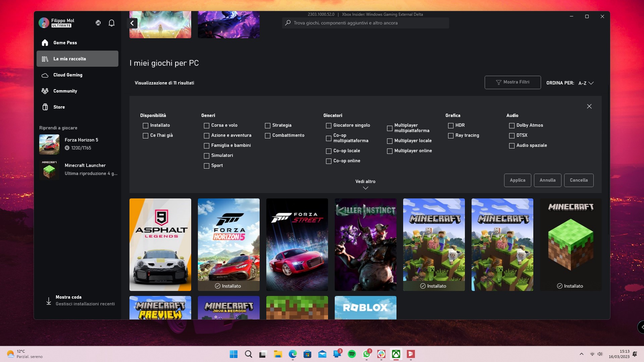Tick the Co-op online checkbox
The width and height of the screenshot is (644, 362).
point(329,161)
